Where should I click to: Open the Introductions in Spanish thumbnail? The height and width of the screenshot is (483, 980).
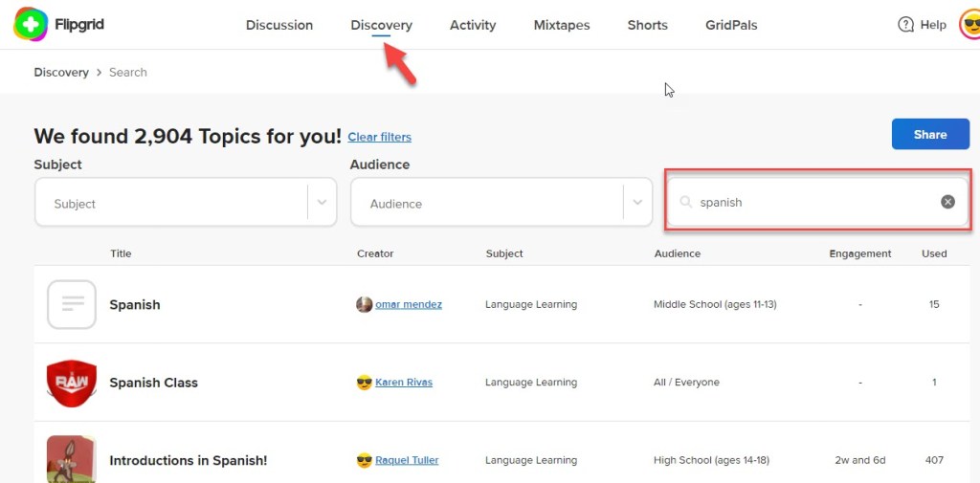72,459
